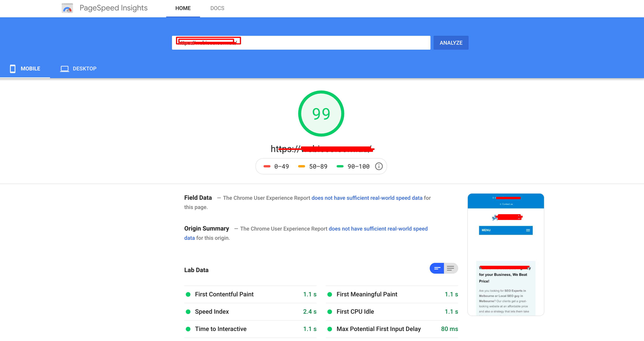Viewport: 644px width, 341px height.
Task: Switch results to DESKTOP view
Action: point(84,68)
